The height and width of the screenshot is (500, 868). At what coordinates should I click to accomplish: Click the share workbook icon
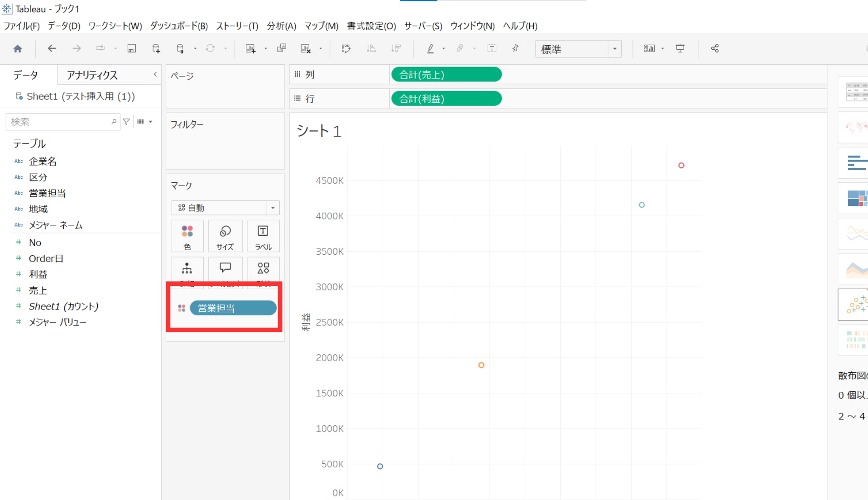[715, 48]
